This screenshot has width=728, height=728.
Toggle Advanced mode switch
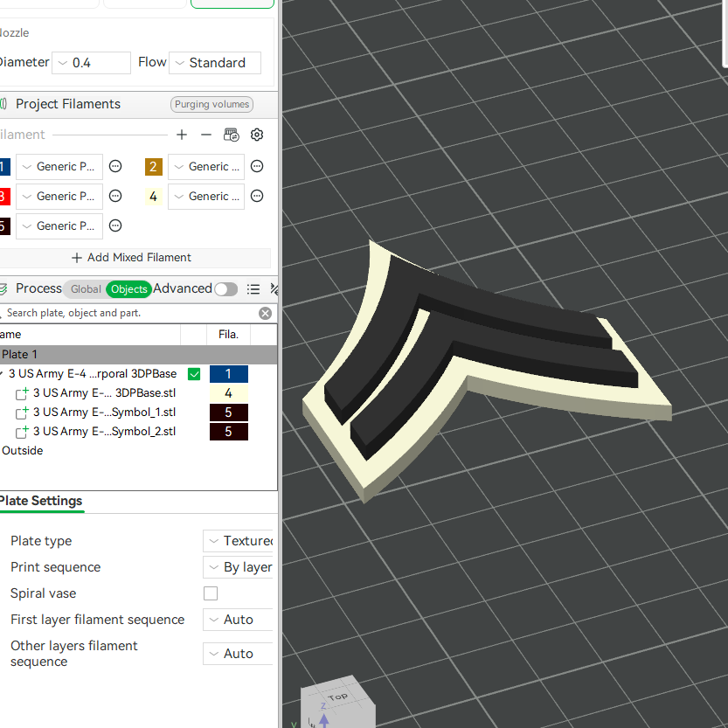225,289
